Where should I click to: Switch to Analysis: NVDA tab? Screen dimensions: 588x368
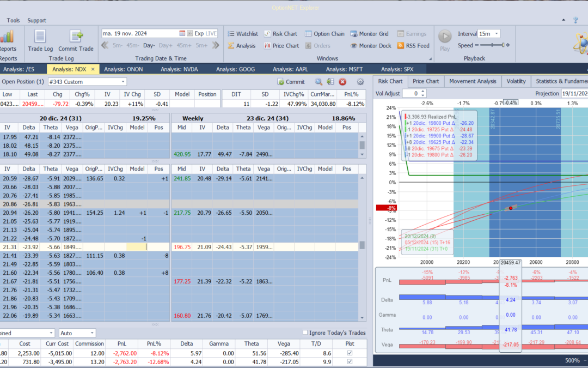point(179,69)
